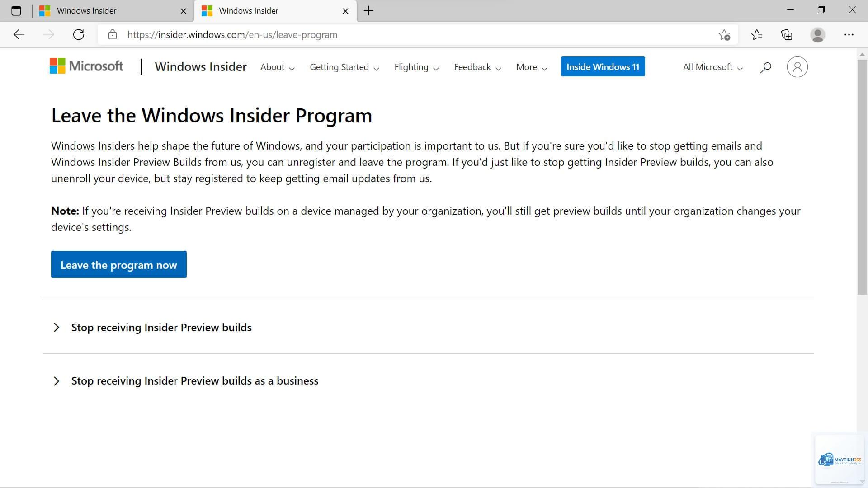The image size is (868, 488).
Task: Restore down the browser window
Action: pos(821,10)
